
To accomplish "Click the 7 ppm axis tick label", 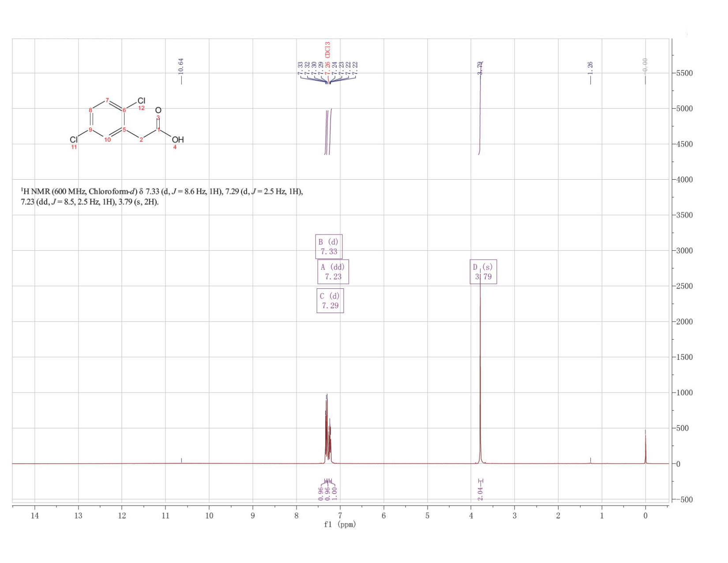I will pos(340,515).
